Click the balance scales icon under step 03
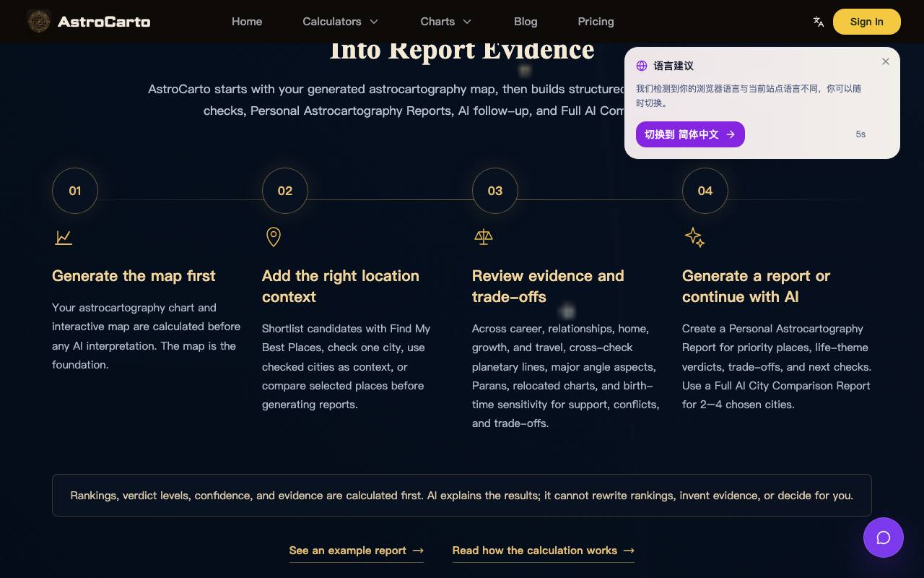Image resolution: width=924 pixels, height=578 pixels. [x=484, y=237]
